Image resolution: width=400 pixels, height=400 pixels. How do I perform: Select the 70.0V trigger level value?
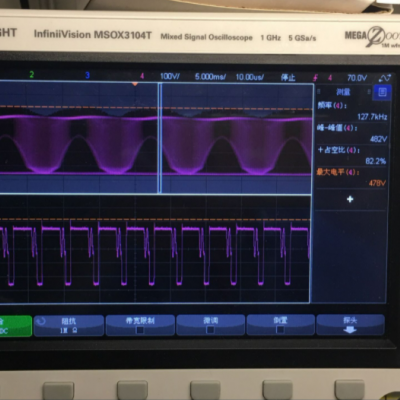point(357,78)
